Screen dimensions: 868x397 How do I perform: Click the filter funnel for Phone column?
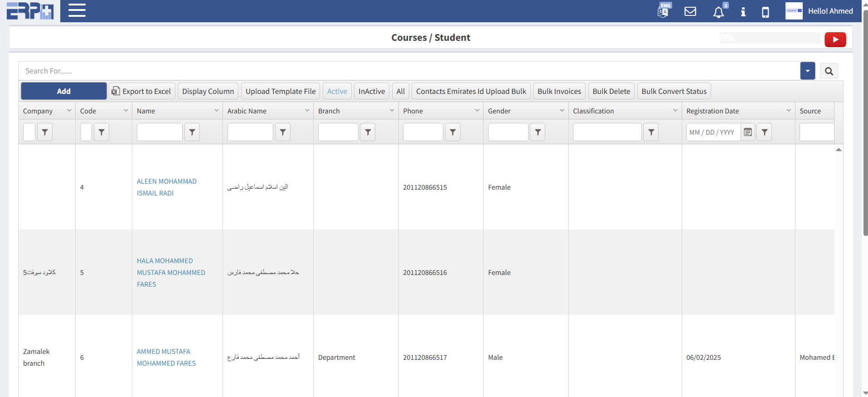[x=452, y=132]
